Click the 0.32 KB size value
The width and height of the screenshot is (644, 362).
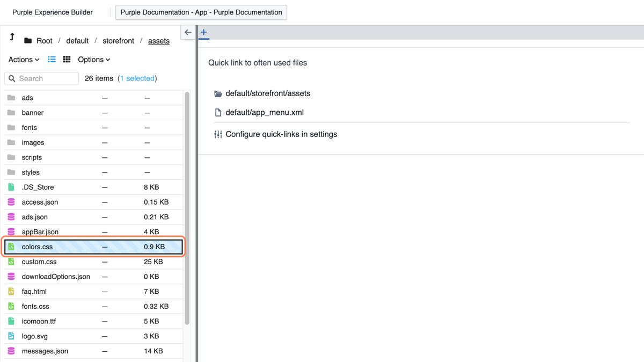(x=156, y=306)
